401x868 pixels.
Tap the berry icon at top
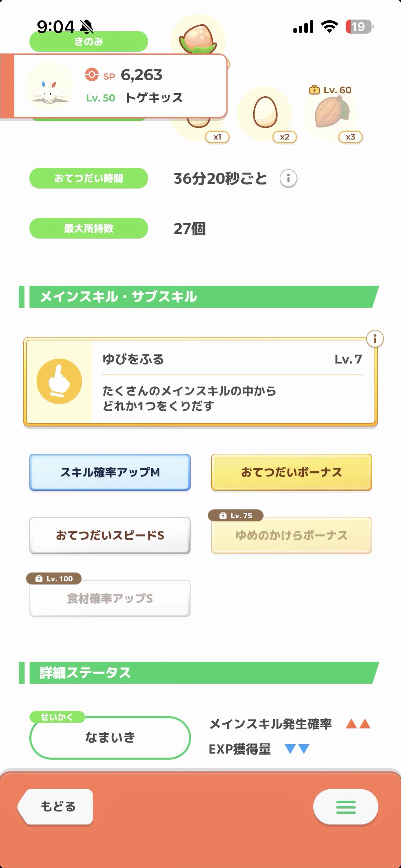(198, 37)
